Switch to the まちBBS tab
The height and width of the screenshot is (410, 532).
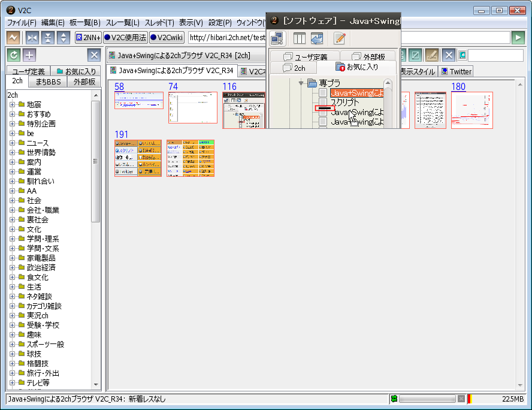point(48,82)
